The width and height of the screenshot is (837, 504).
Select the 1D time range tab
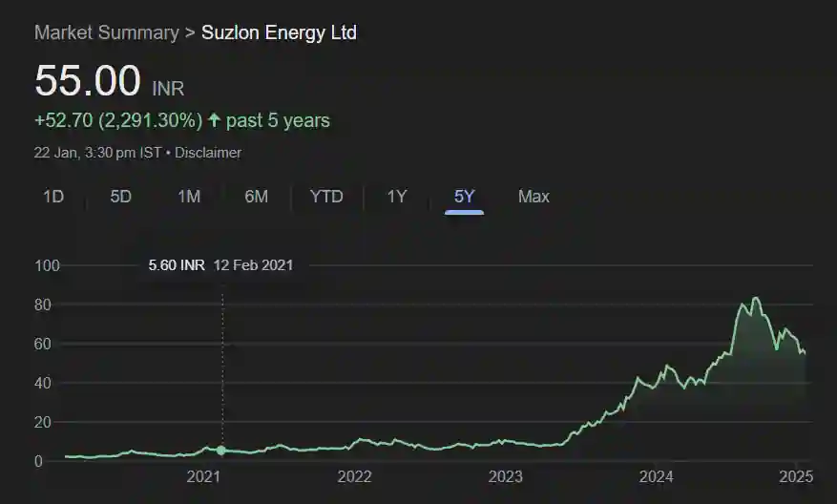pyautogui.click(x=53, y=197)
